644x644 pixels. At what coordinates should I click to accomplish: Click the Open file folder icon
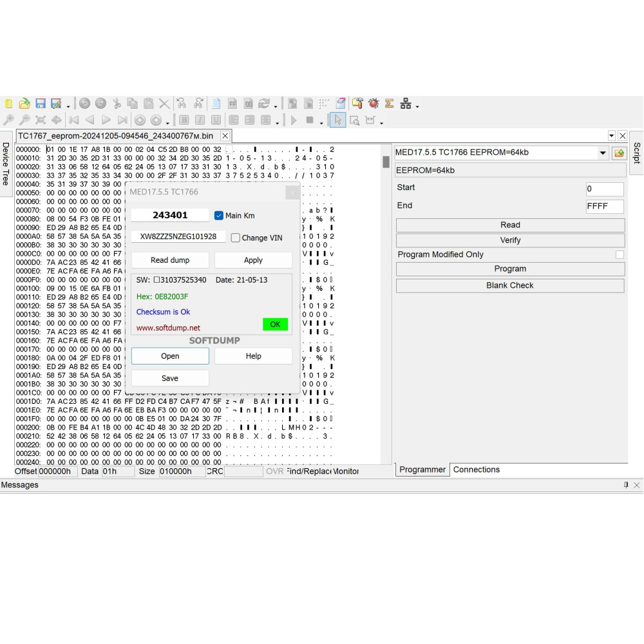click(x=24, y=104)
